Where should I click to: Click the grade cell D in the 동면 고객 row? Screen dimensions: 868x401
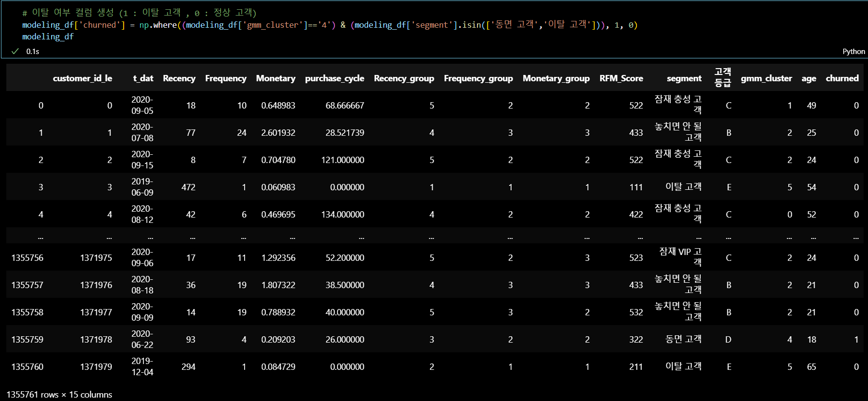point(728,340)
